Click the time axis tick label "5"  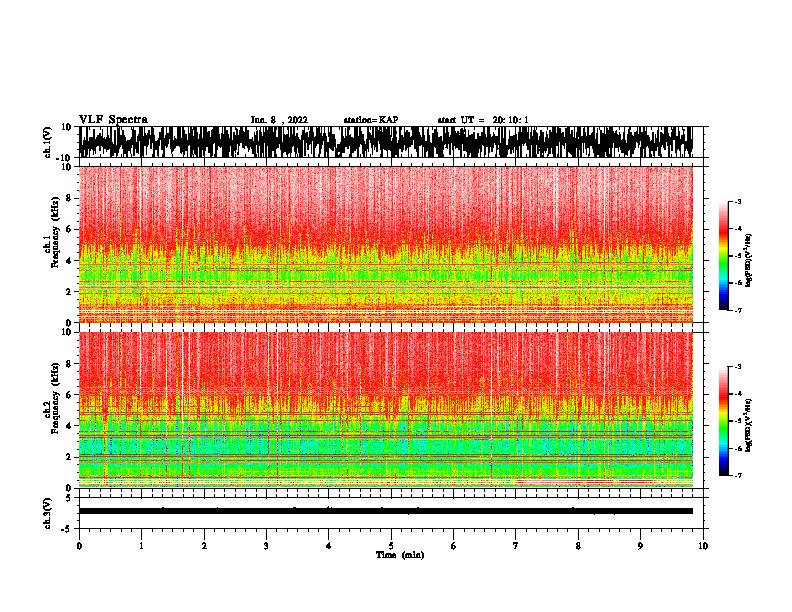click(x=391, y=546)
